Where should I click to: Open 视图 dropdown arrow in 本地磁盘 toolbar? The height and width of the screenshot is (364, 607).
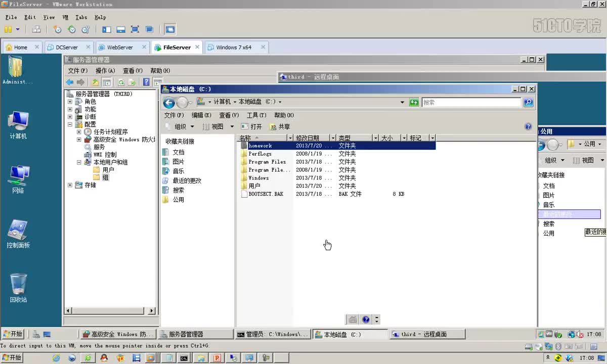pyautogui.click(x=232, y=127)
